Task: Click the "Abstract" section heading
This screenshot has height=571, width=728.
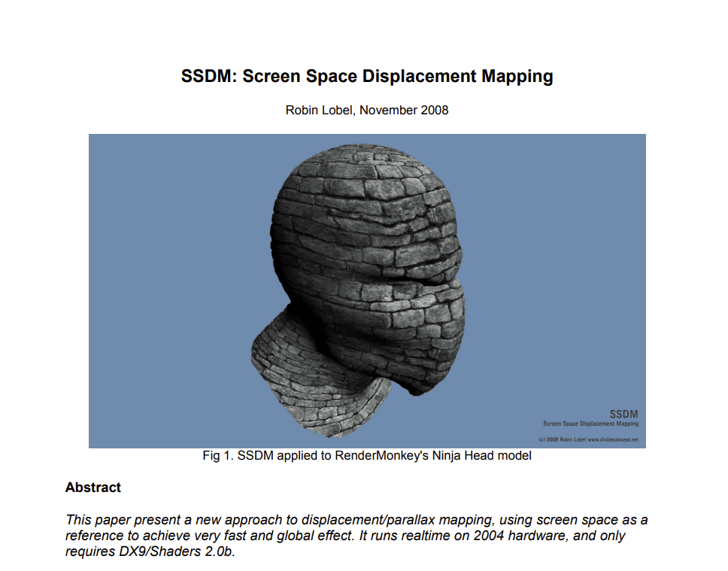Action: pyautogui.click(x=93, y=487)
